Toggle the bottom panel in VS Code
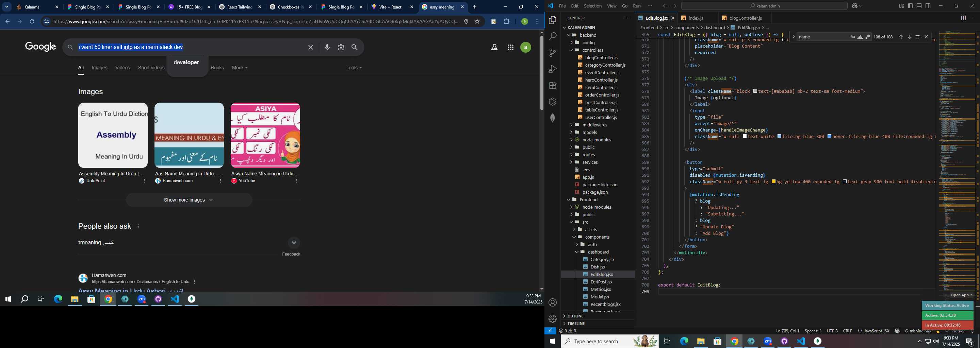This screenshot has width=980, height=348. pyautogui.click(x=919, y=6)
